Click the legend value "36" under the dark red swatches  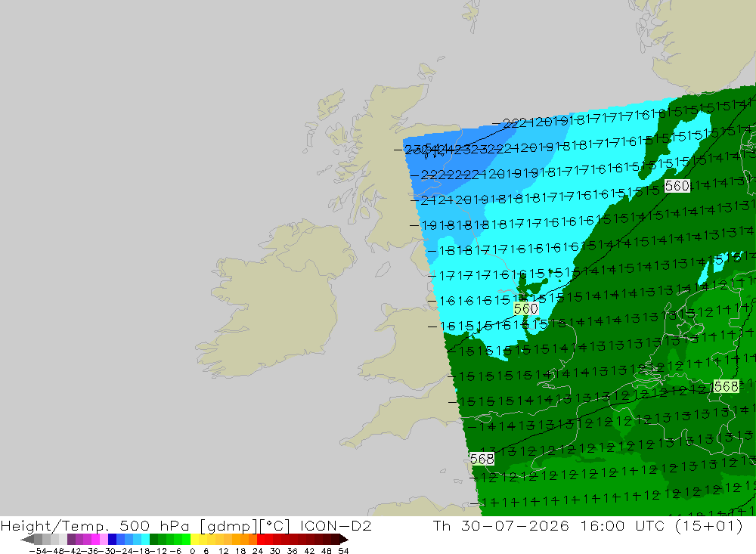(x=292, y=551)
